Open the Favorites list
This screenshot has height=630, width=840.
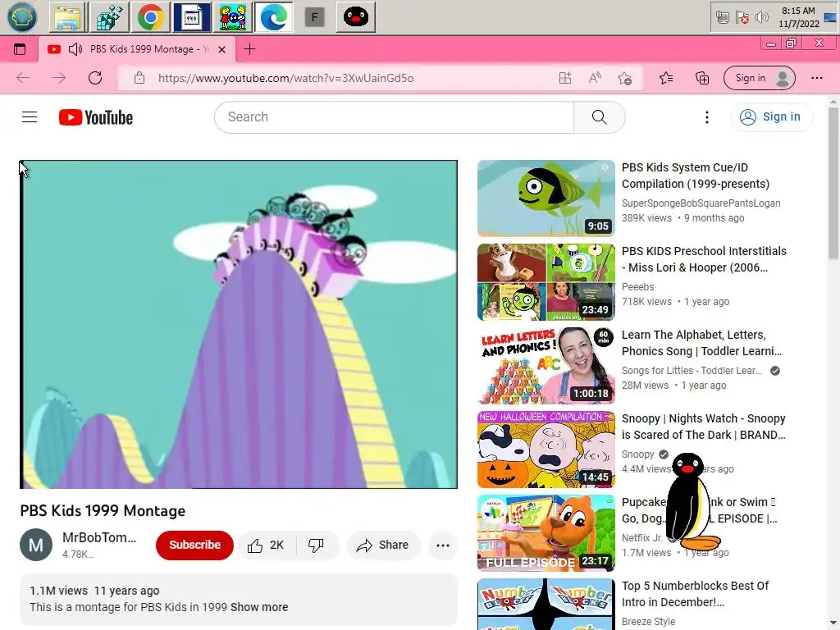coord(666,78)
